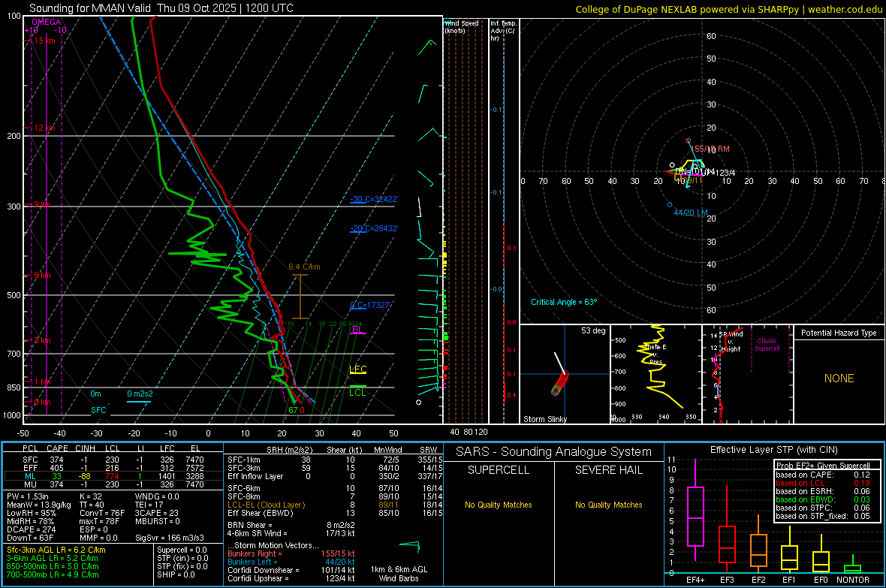Click the blue 'Bunkers Left =' label
The image size is (886, 588).
click(x=252, y=562)
